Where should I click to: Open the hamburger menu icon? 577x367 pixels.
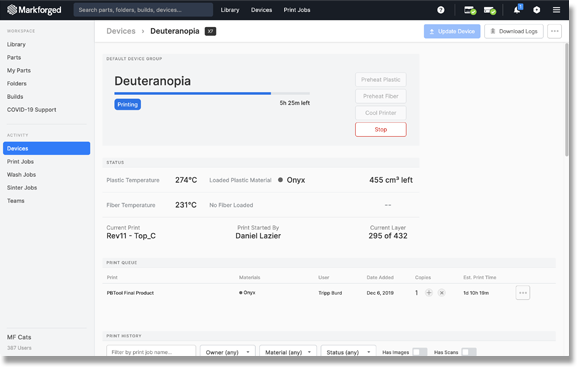pyautogui.click(x=556, y=10)
